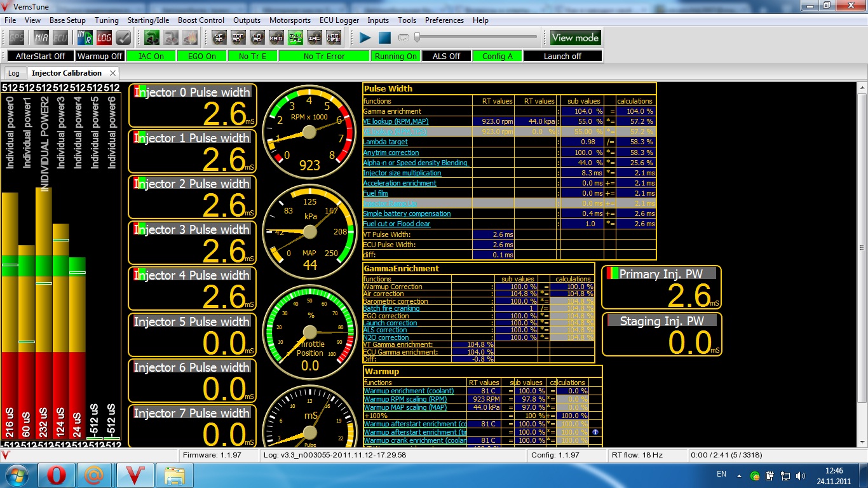Click the GPS toolbar icon

coord(16,38)
